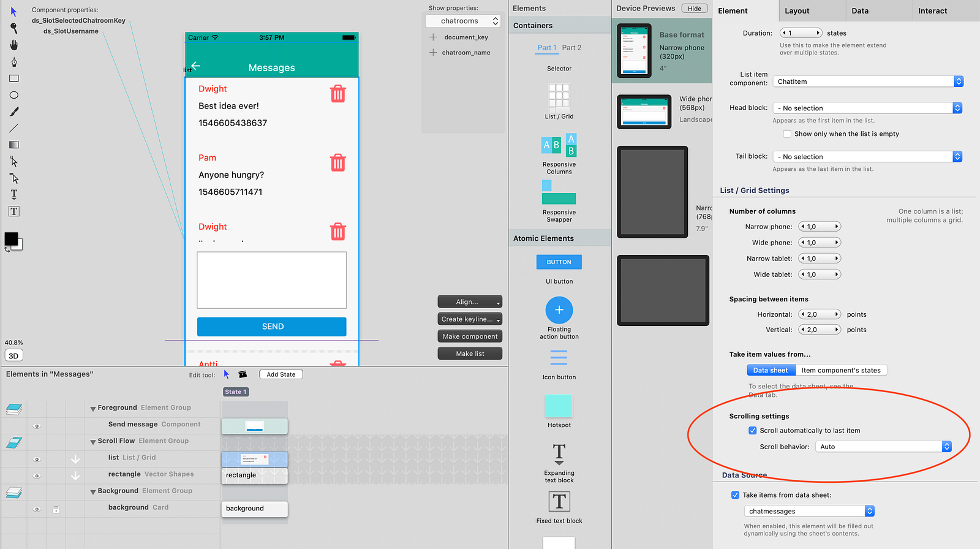Select the expanding text tool in toolbar
The image size is (980, 549).
[x=13, y=194]
